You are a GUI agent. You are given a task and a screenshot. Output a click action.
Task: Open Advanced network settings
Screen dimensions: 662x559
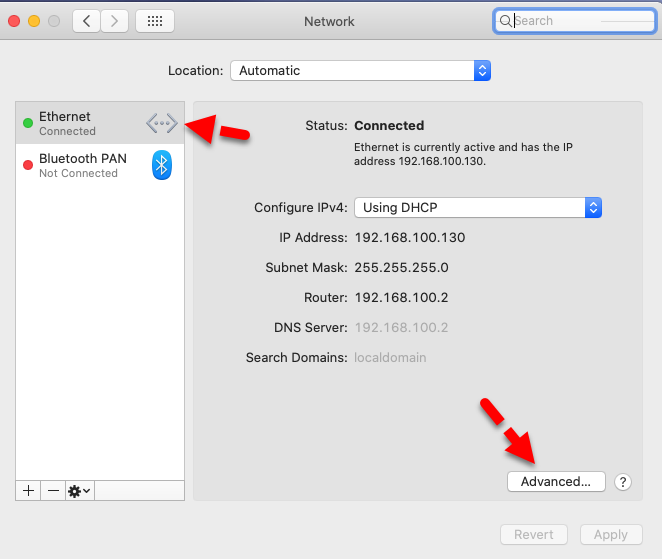pos(556,481)
